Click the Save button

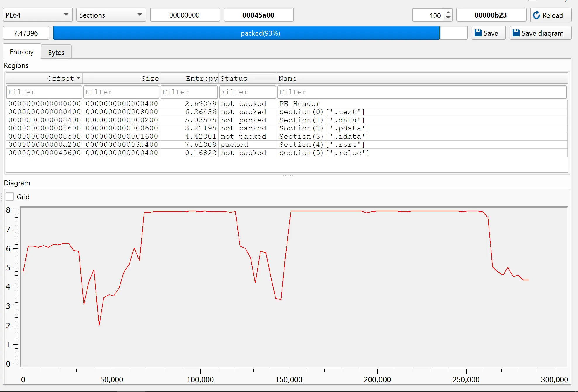pos(488,33)
